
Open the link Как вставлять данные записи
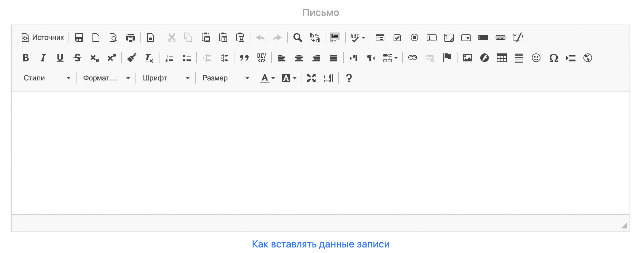click(x=321, y=244)
